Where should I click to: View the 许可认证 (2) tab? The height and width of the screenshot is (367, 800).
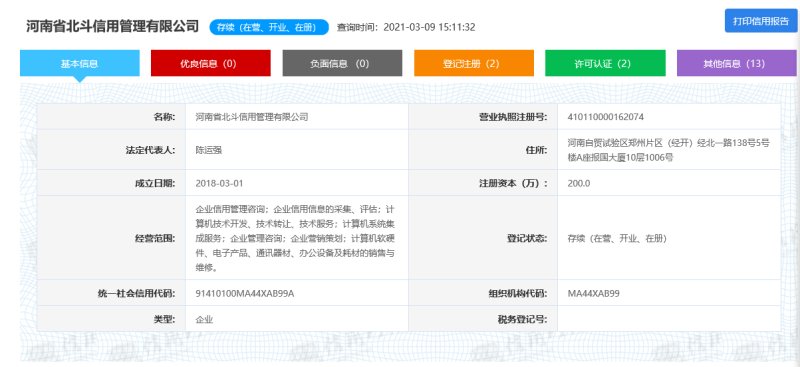coord(605,63)
